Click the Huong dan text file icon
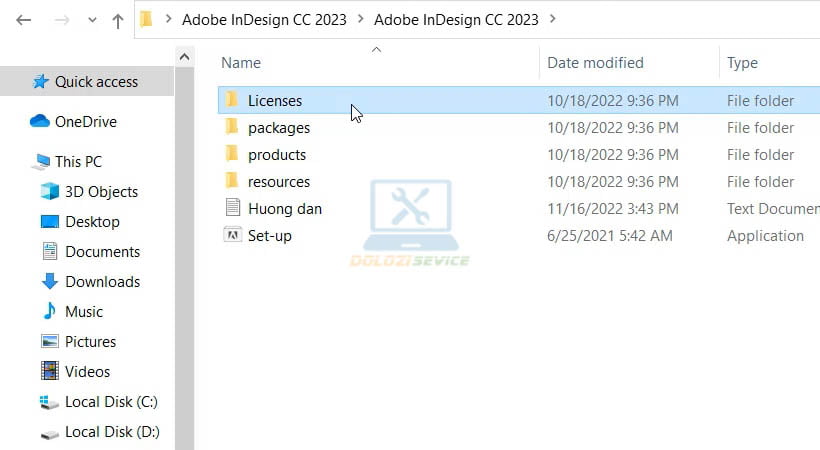The width and height of the screenshot is (820, 450). [232, 209]
